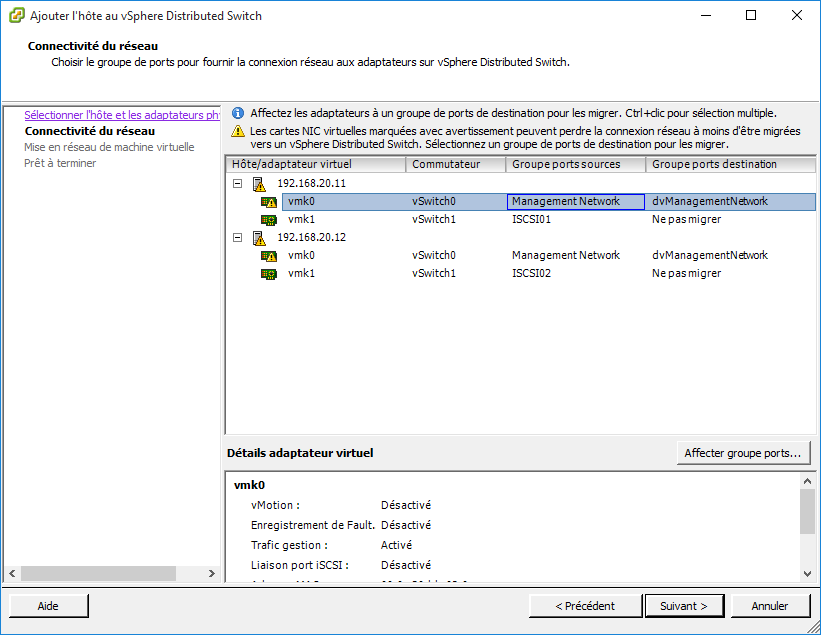Open the dvManagementNetwork destination for the first vmk0
This screenshot has height=635, width=821.
tap(710, 202)
